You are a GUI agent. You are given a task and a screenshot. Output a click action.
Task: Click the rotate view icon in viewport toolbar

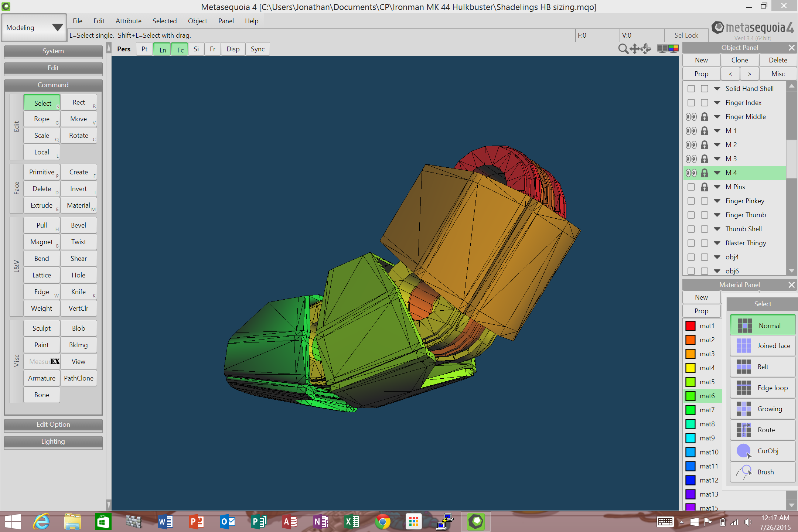[x=646, y=49]
